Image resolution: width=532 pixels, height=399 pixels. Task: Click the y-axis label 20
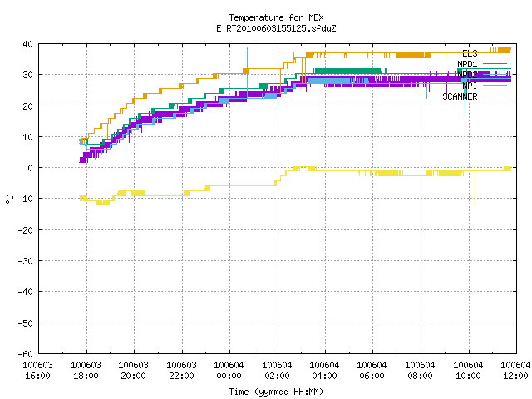point(27,106)
